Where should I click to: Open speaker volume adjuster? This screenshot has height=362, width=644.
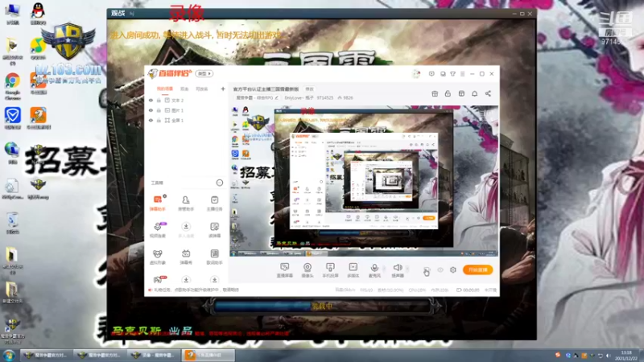click(407, 269)
